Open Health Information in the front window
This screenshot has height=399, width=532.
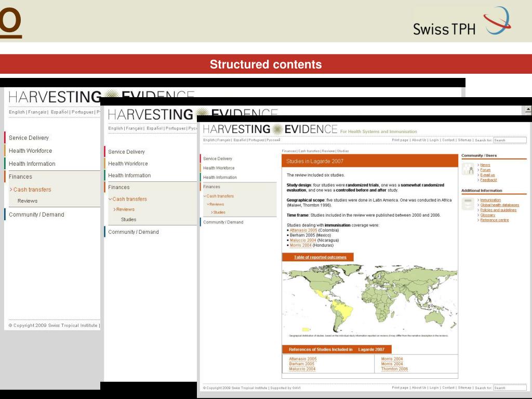220,177
